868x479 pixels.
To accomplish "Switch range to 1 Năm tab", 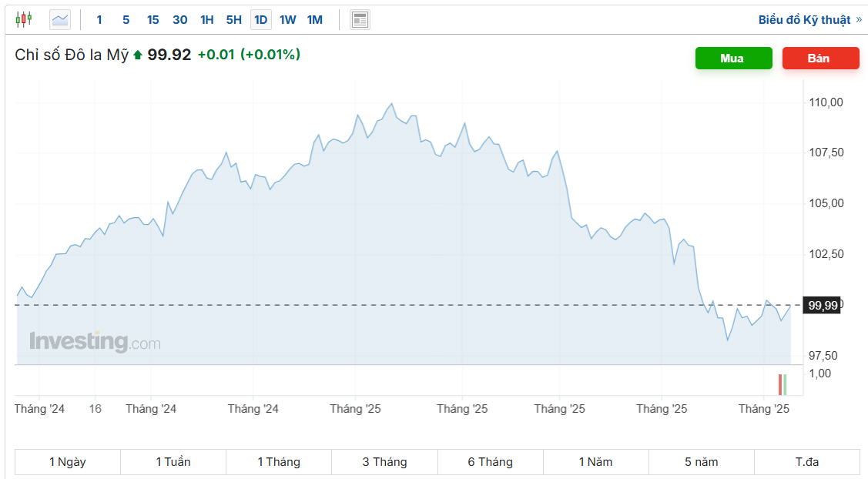I will [x=596, y=462].
